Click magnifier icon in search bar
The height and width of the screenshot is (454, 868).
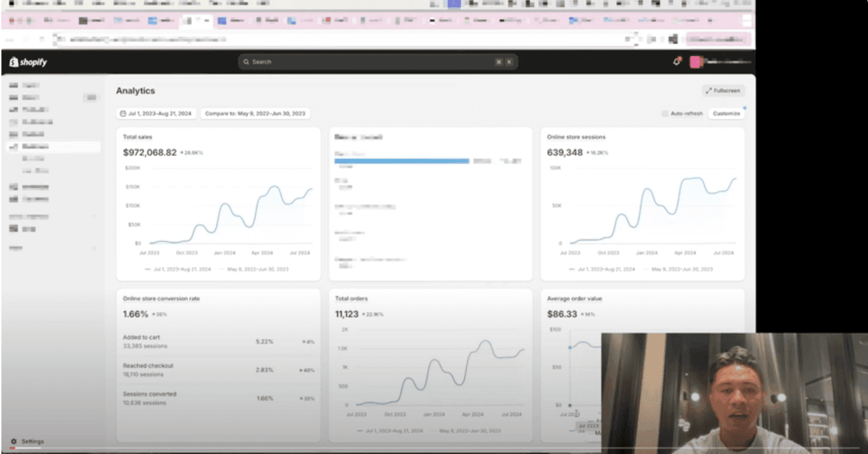click(246, 62)
